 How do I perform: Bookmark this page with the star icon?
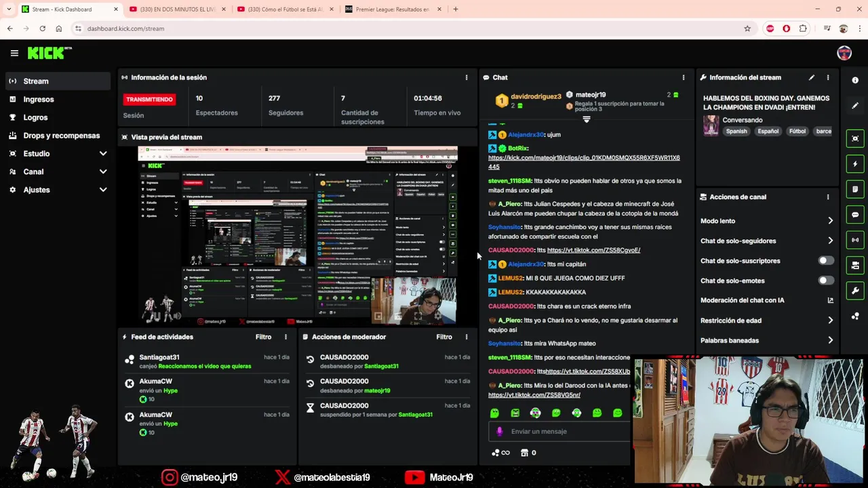point(747,28)
